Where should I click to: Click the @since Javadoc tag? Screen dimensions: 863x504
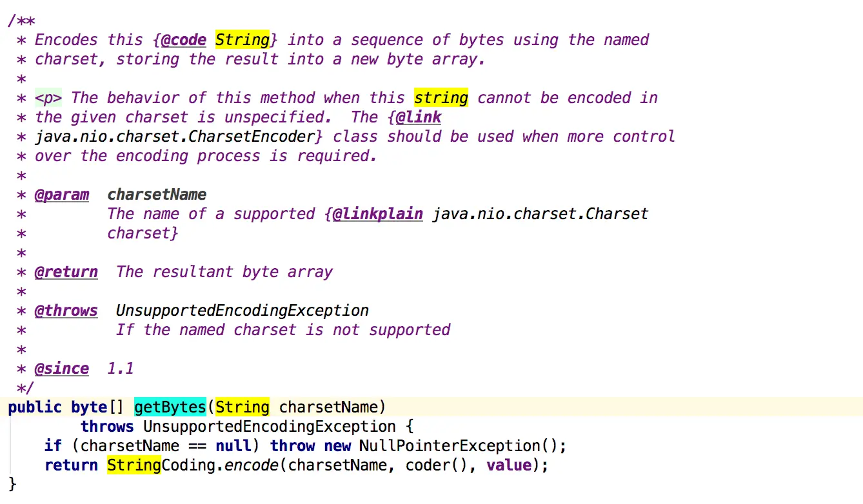pyautogui.click(x=62, y=369)
